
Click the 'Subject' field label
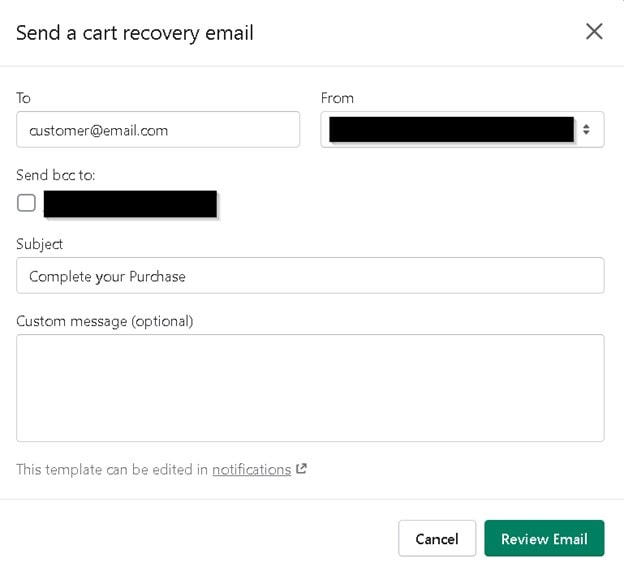40,244
